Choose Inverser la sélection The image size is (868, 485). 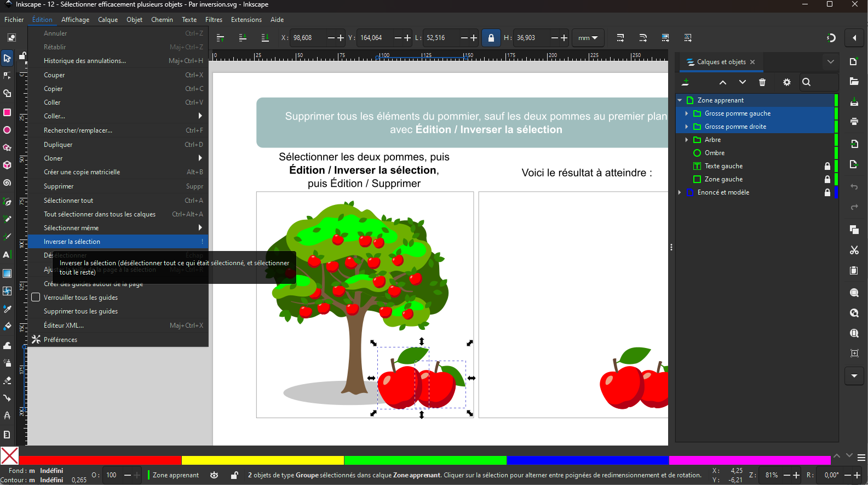point(118,242)
